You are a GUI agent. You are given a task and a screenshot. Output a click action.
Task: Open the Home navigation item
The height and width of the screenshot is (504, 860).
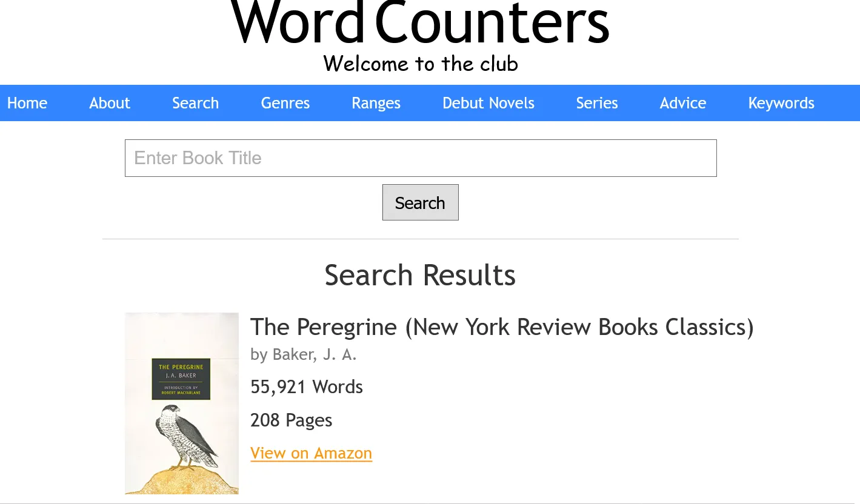click(x=27, y=103)
